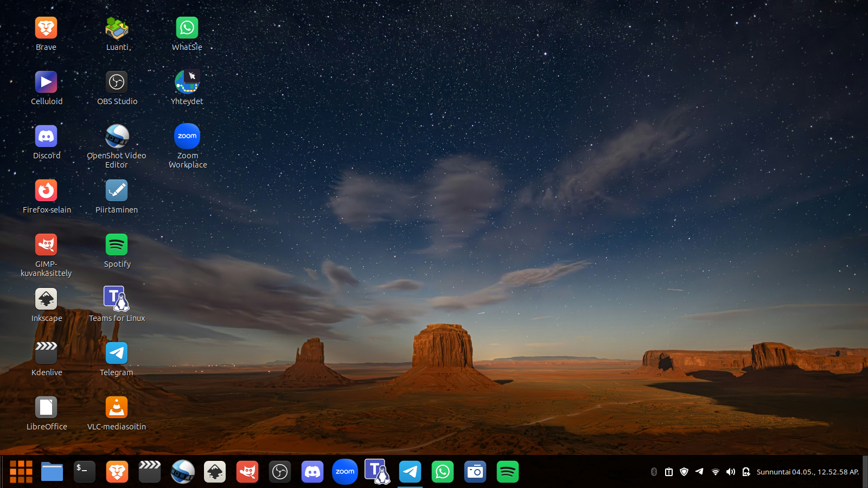Click Brave launcher in the panel
The height and width of the screenshot is (488, 868).
117,472
